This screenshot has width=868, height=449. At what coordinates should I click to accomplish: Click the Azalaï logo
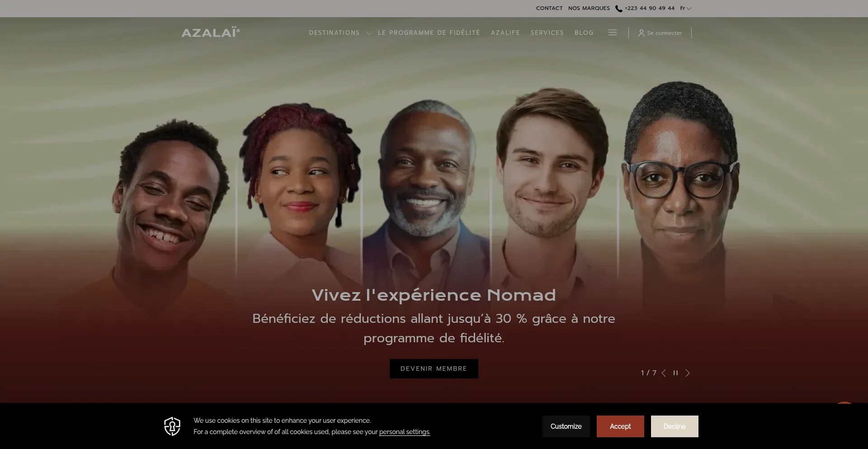tap(211, 33)
